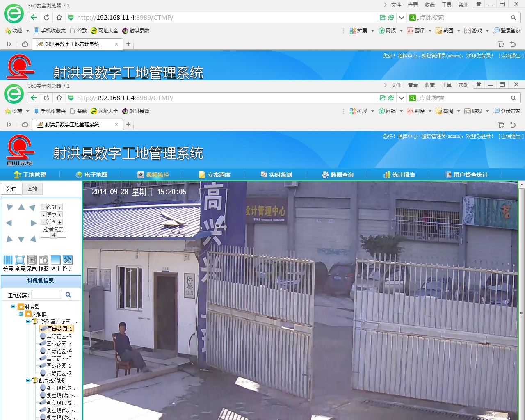Decrease 焦点 focus with minus button
This screenshot has width=525, height=420.
tap(43, 215)
